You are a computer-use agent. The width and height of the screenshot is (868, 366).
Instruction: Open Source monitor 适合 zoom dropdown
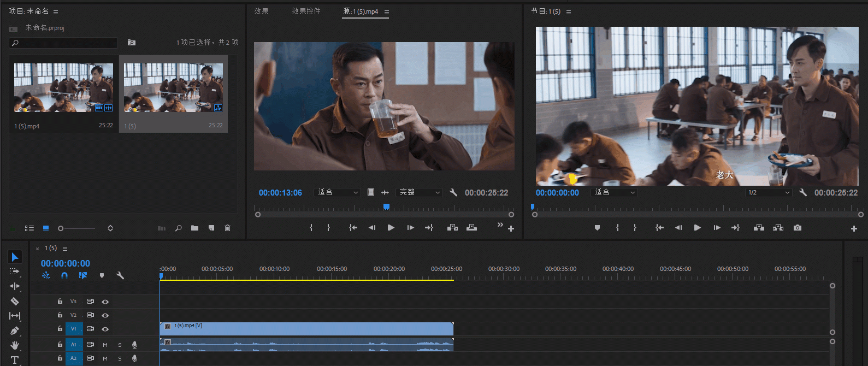pyautogui.click(x=338, y=192)
